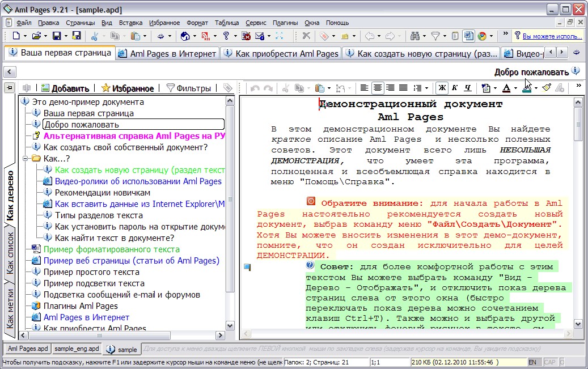
Task: Switch to the "Как приобрести Aml Pages" tab
Action: [x=281, y=54]
